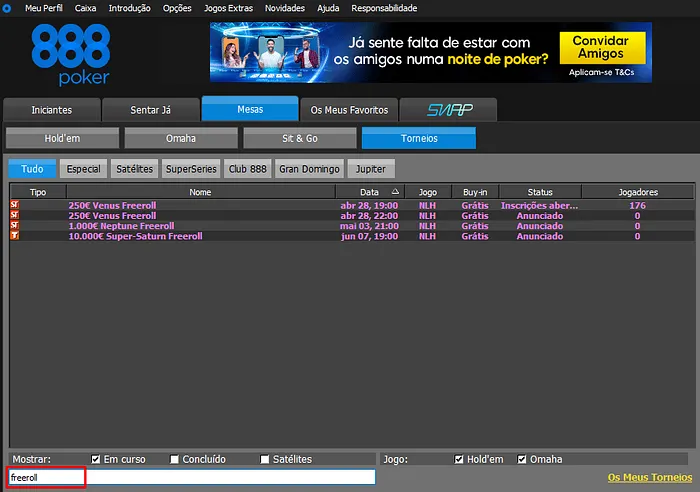This screenshot has height=492, width=700.
Task: Open the Caixa menu
Action: tap(85, 8)
